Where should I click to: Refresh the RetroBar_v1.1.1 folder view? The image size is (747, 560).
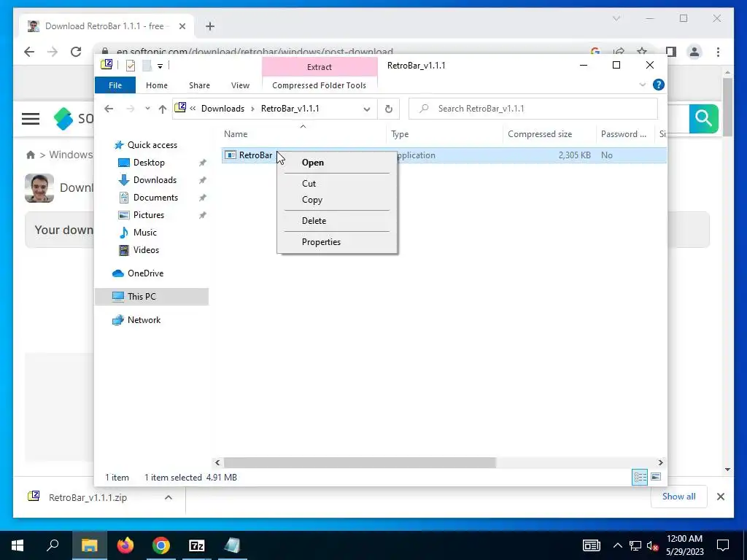pos(389,109)
